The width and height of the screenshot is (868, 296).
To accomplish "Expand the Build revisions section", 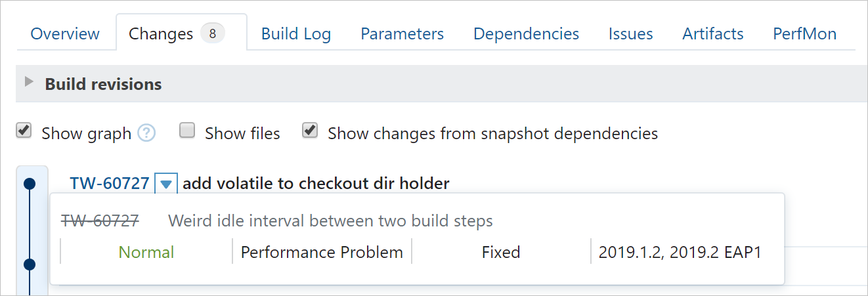I will coord(28,83).
